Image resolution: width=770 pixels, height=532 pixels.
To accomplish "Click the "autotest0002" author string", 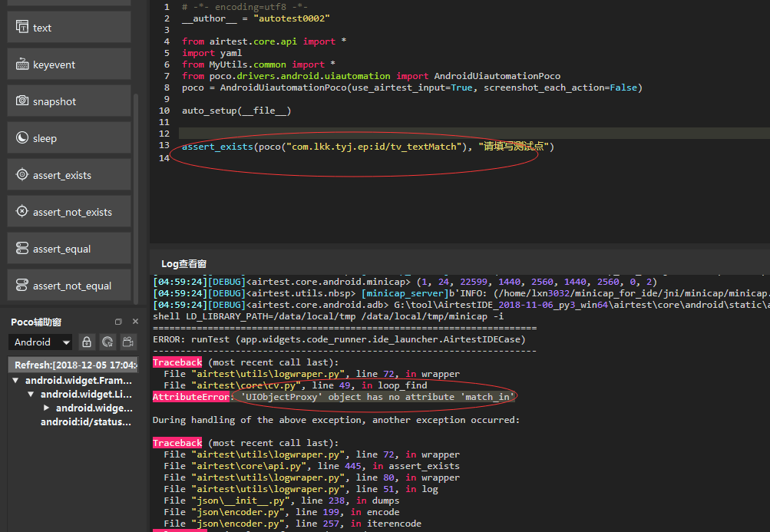I will pyautogui.click(x=292, y=18).
